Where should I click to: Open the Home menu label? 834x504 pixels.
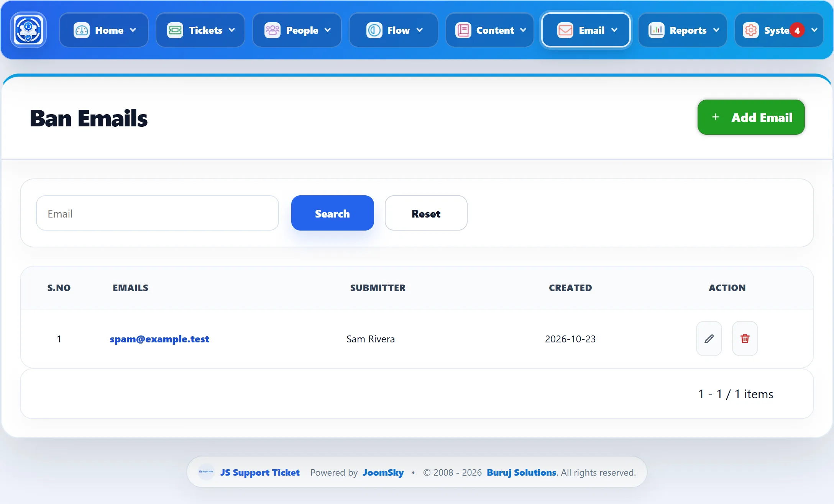coord(109,30)
